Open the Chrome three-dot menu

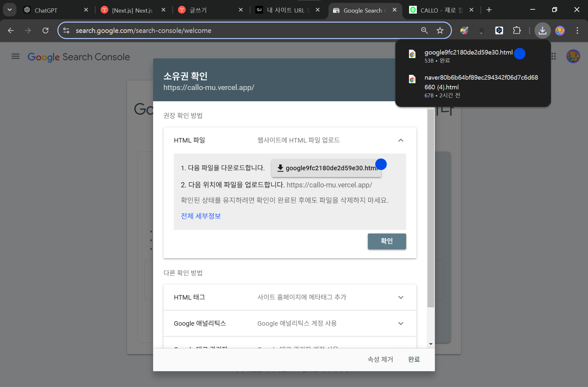click(577, 31)
